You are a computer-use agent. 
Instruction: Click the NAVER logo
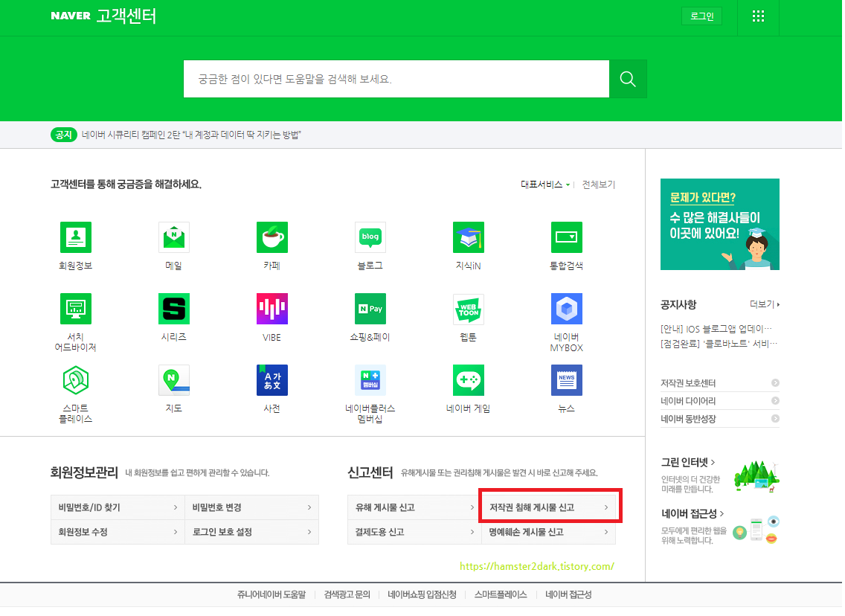point(71,16)
